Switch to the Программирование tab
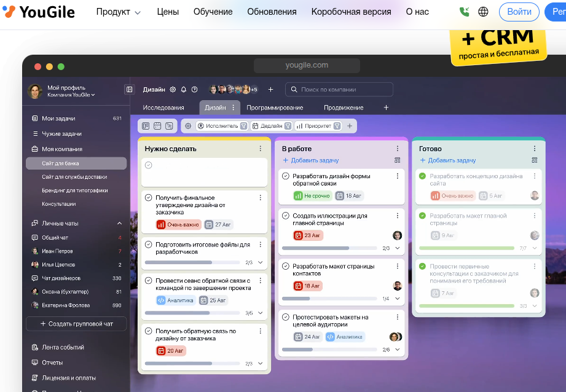Screen dimensions: 566x392 [275, 108]
